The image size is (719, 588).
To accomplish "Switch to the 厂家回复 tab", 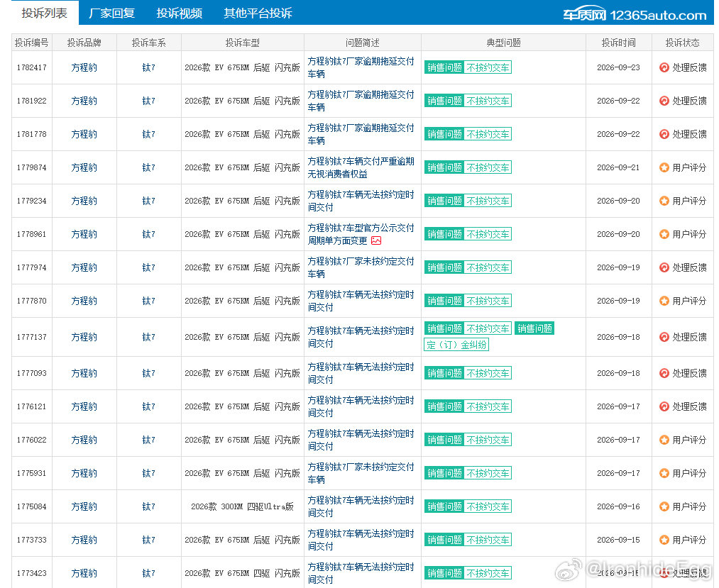I will tap(112, 13).
